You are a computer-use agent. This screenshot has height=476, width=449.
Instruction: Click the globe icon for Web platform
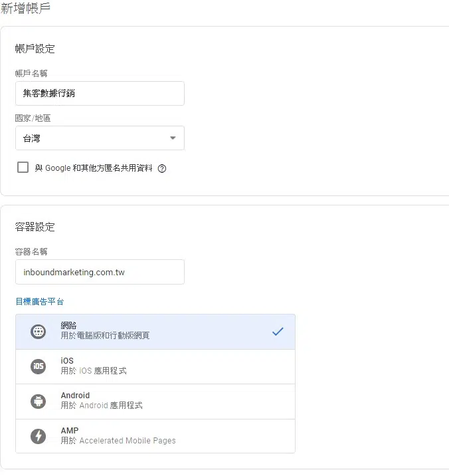click(39, 331)
